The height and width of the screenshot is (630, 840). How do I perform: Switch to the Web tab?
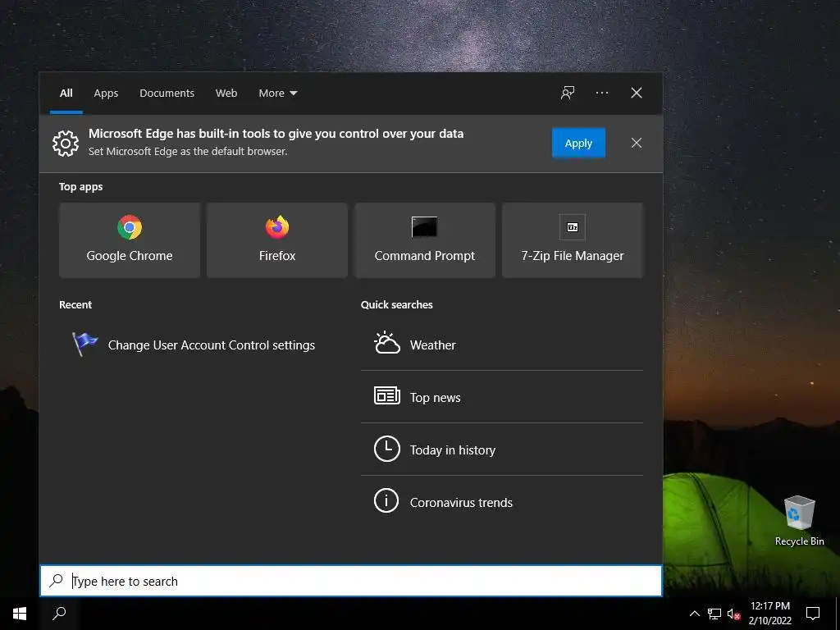click(x=226, y=94)
